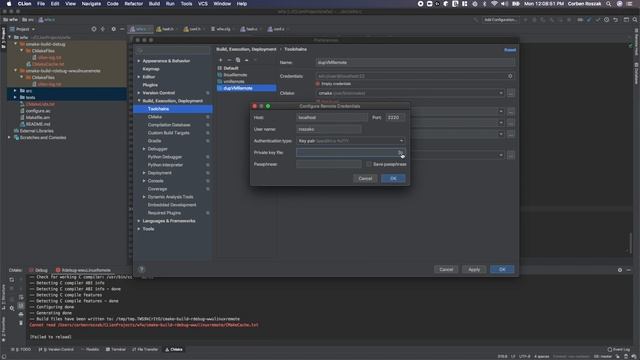
Task: Select Compilation Database settings
Action: pos(169,125)
